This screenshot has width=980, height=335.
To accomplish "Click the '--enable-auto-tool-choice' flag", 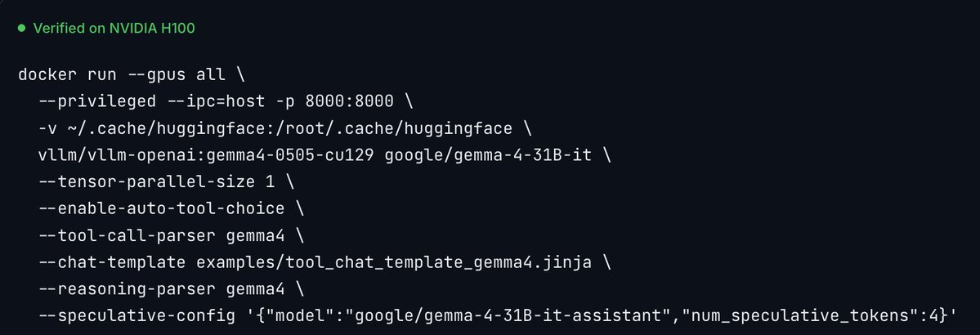I will (161, 209).
